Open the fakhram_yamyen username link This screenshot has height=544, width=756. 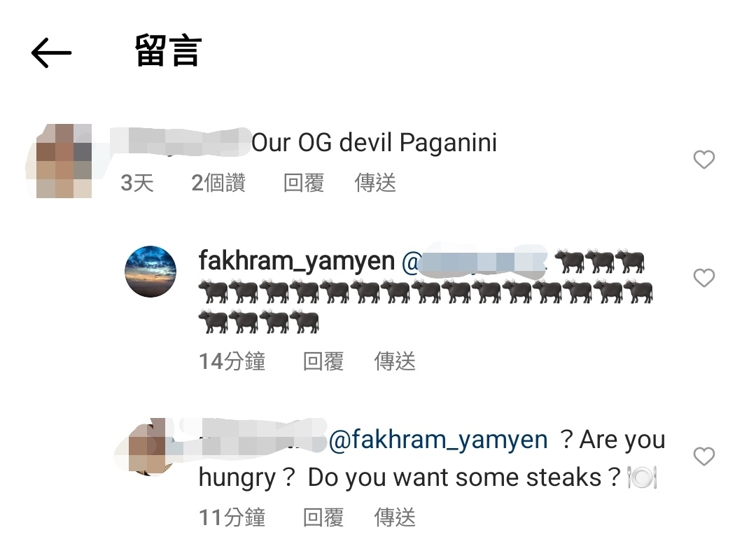coord(297,261)
